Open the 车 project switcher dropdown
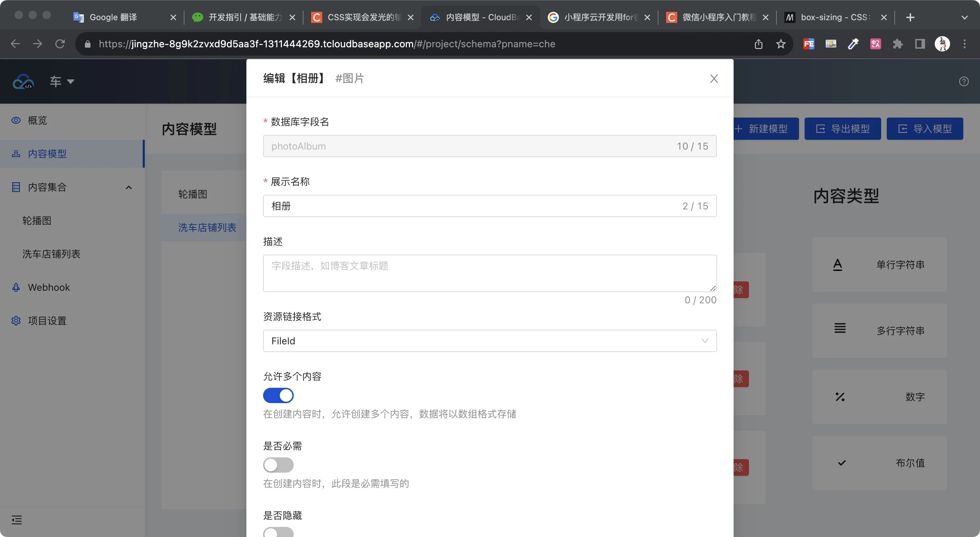The height and width of the screenshot is (537, 980). [62, 81]
